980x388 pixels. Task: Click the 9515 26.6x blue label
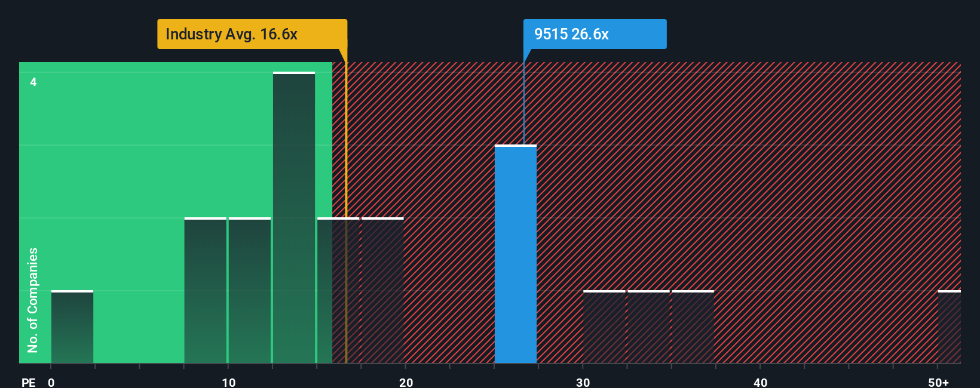coord(595,34)
